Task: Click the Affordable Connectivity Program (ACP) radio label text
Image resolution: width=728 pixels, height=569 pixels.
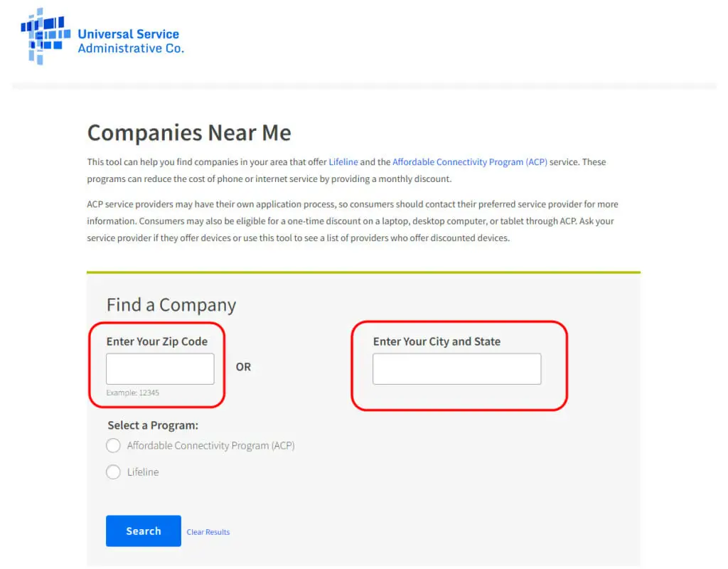Action: point(210,445)
